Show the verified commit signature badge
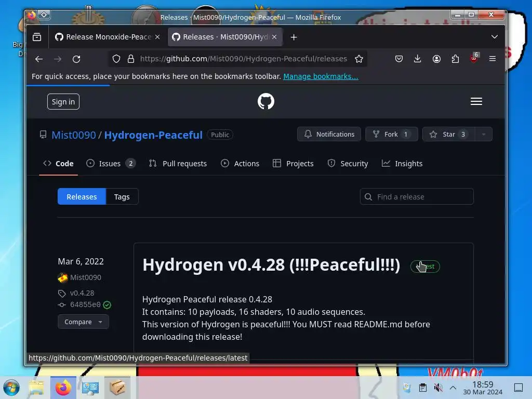Viewport: 532px width, 399px height. [107, 305]
